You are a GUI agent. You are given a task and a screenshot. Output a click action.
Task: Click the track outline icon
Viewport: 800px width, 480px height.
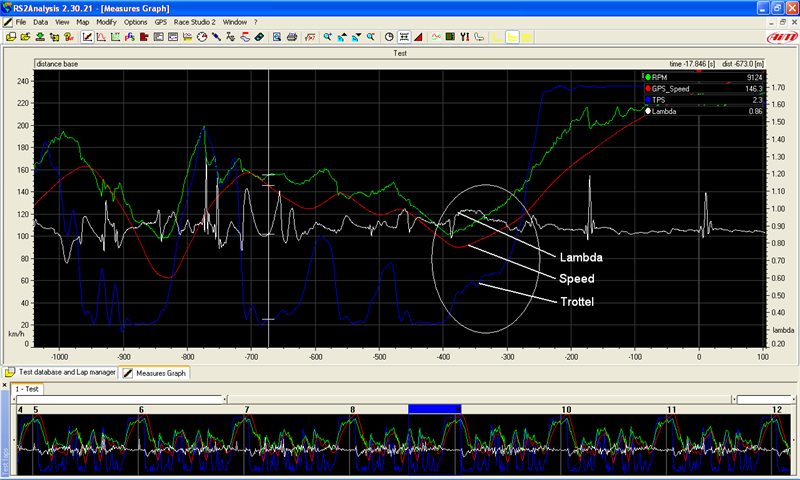tap(479, 37)
